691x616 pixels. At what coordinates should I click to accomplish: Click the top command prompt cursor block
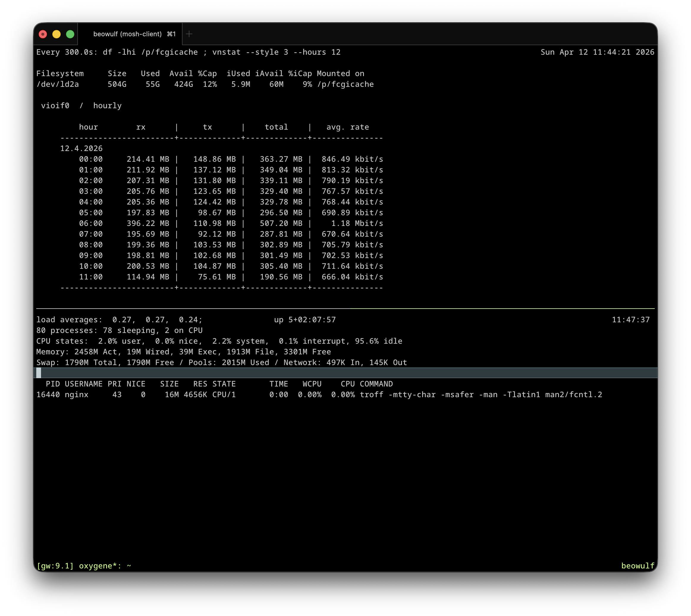coord(39,373)
